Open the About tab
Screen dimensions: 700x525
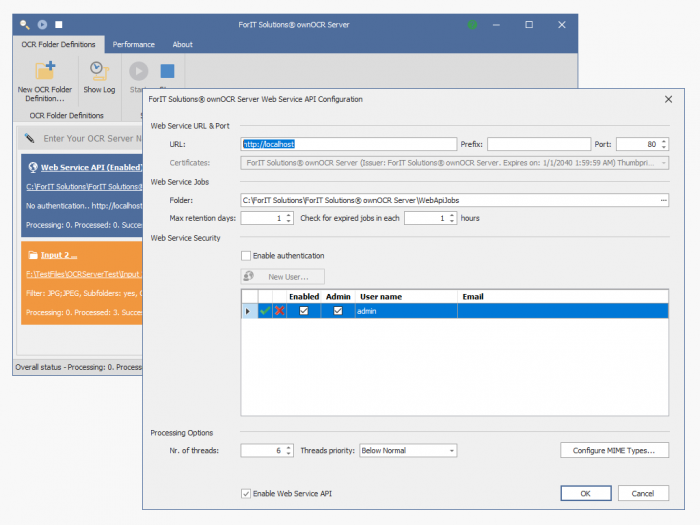coord(183,45)
